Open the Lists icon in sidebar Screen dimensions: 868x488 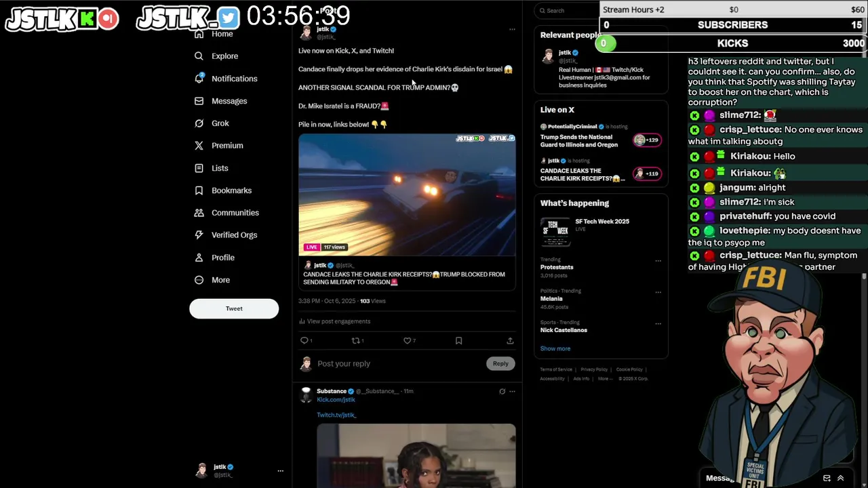click(199, 168)
